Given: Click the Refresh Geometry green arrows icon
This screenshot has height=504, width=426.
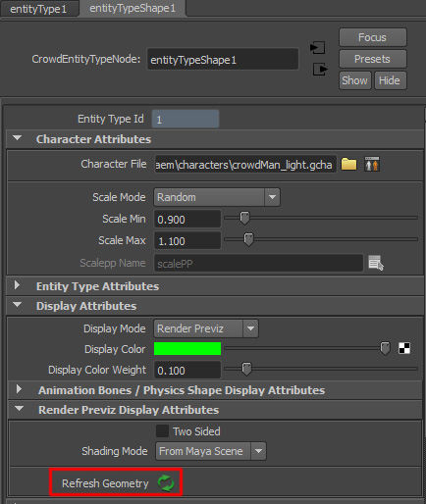Looking at the screenshot, I should tap(166, 483).
